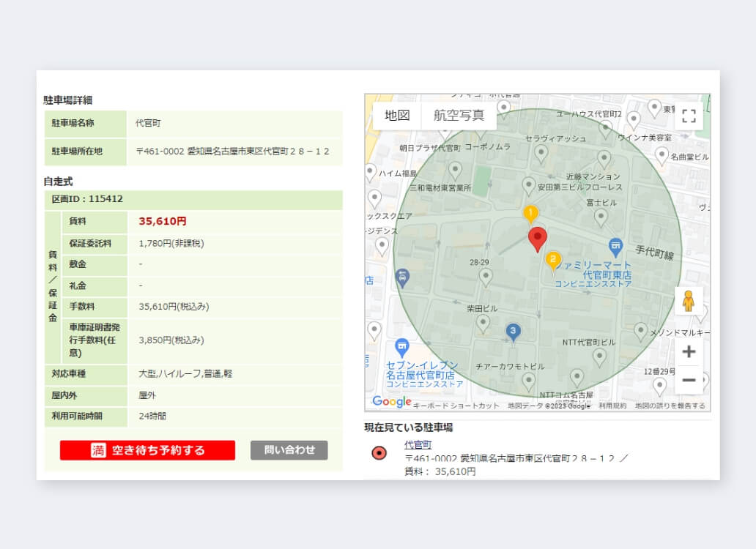Click yellow map marker number 1

530,214
